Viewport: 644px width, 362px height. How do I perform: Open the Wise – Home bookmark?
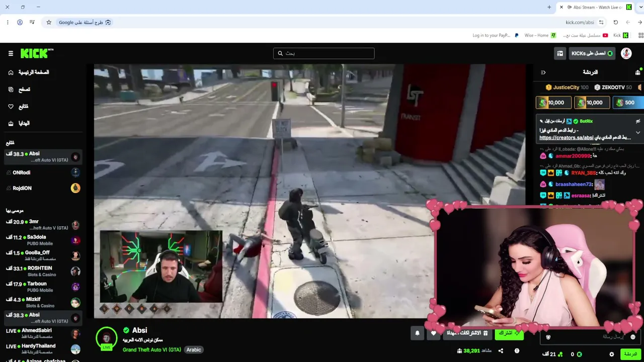point(539,35)
